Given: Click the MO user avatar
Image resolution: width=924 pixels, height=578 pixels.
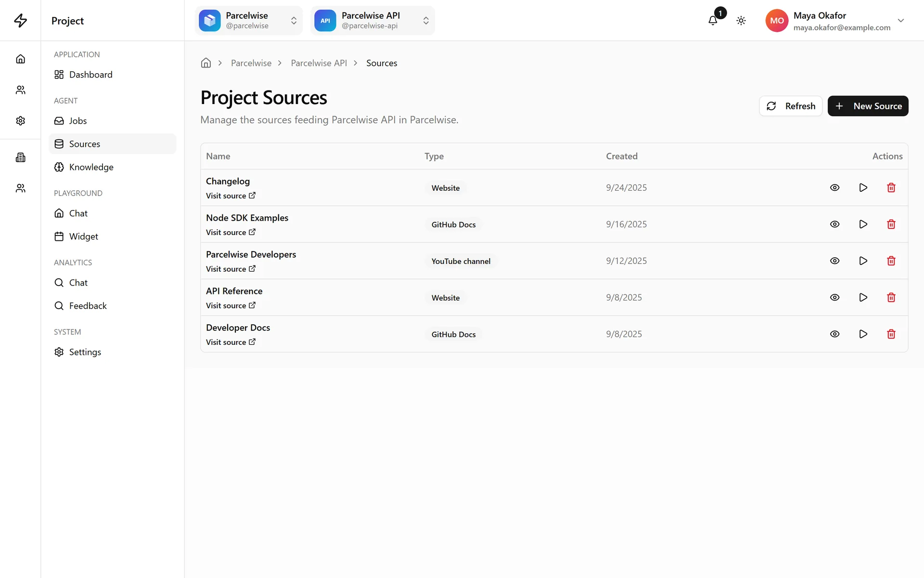Looking at the screenshot, I should coord(777,20).
